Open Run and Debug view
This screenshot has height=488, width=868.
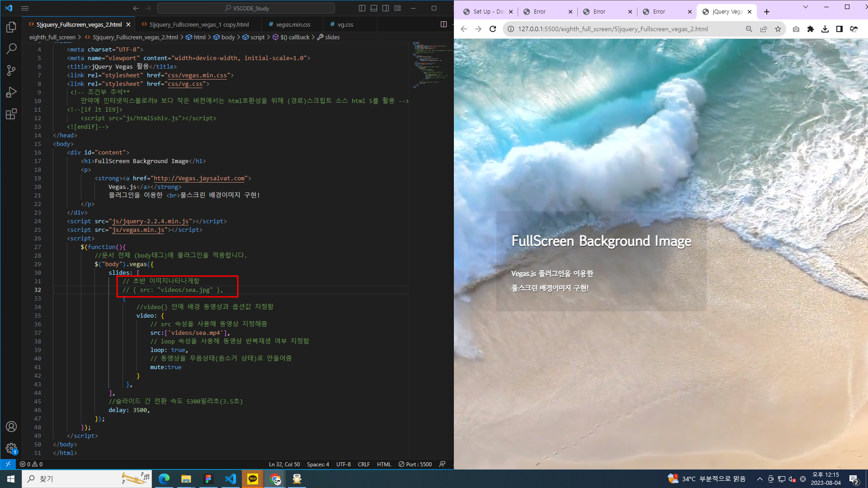pyautogui.click(x=11, y=92)
